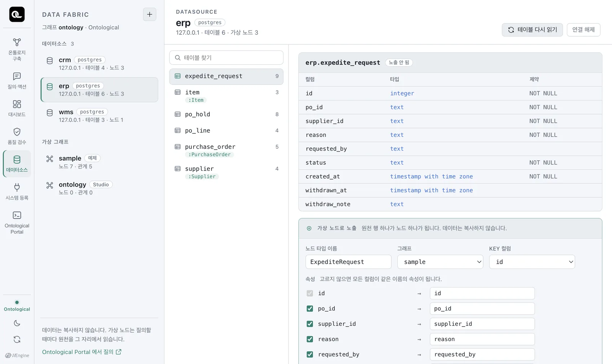612x364 pixels.
Task: Select the item table row
Action: point(226,96)
